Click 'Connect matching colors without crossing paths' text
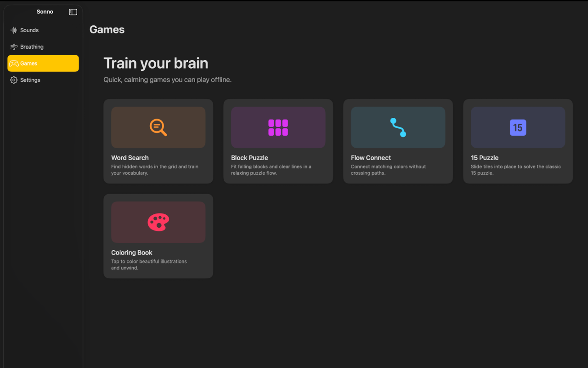 point(388,170)
